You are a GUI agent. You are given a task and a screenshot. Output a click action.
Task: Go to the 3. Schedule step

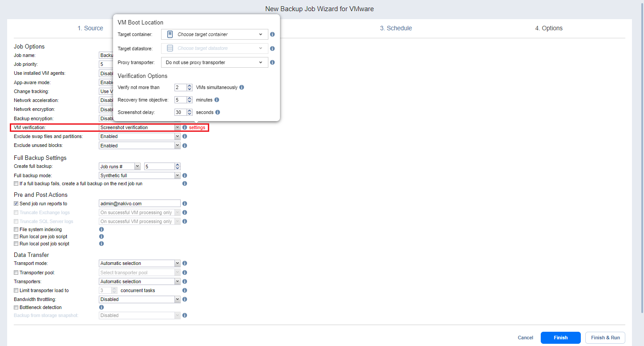tap(396, 28)
